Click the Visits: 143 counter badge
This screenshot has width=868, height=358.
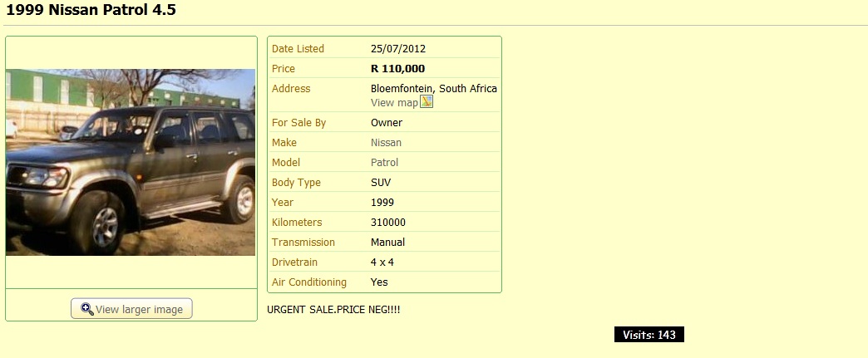click(649, 335)
